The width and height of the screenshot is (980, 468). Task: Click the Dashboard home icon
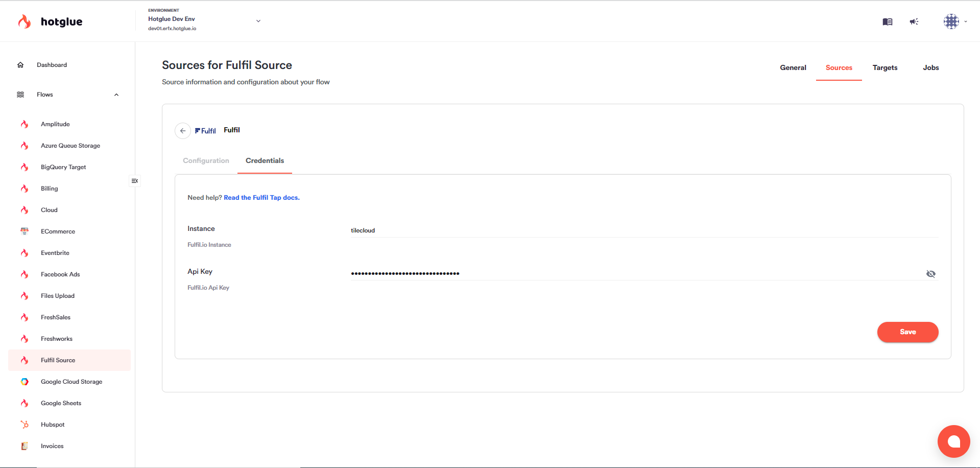click(20, 65)
